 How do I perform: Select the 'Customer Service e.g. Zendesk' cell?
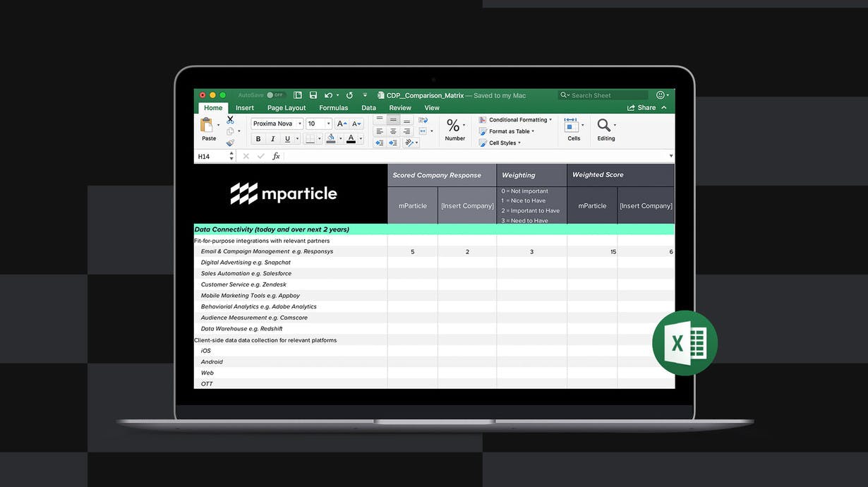click(291, 284)
